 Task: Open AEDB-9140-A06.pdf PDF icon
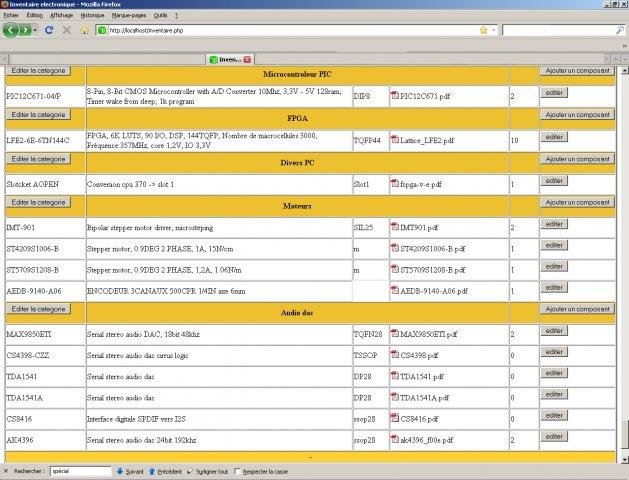click(x=395, y=290)
